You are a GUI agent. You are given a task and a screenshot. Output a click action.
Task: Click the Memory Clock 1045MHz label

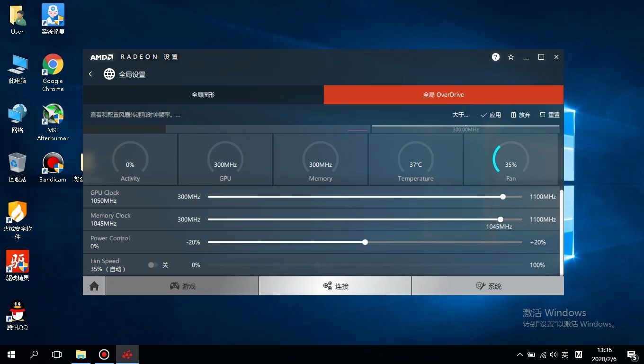[110, 219]
